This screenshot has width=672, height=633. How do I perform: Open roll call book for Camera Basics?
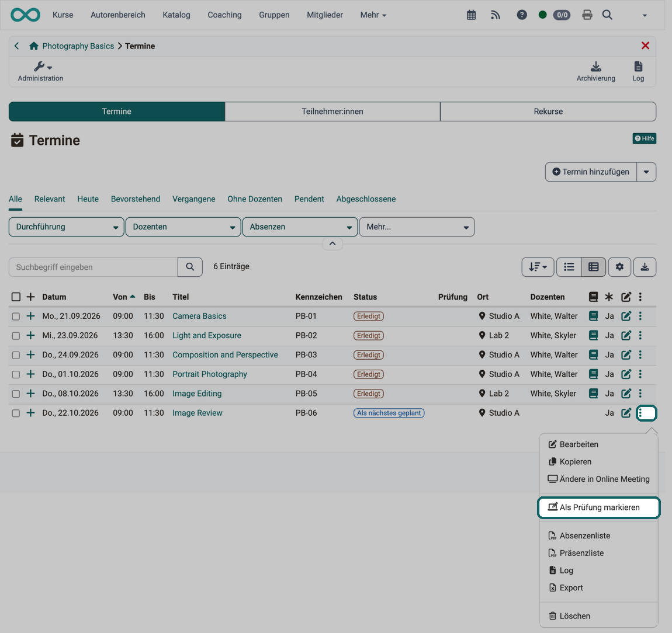click(x=593, y=316)
